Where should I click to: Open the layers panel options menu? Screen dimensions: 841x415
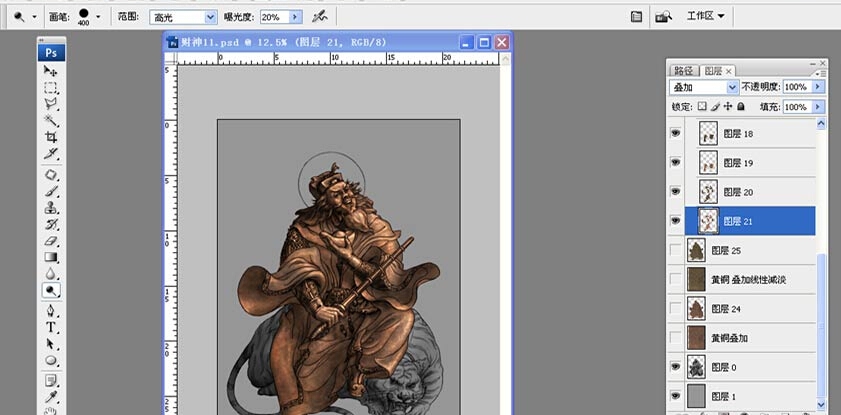pos(820,72)
